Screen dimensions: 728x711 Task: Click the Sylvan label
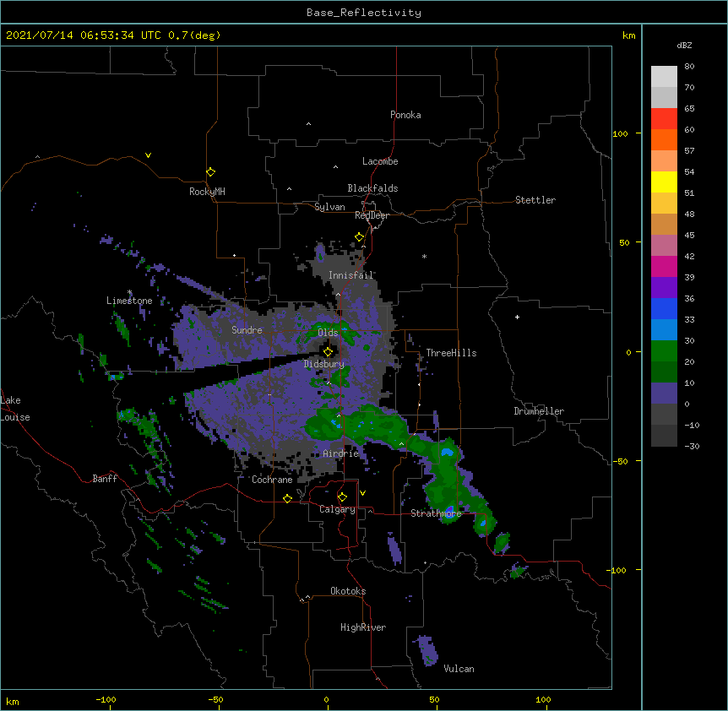tap(329, 207)
